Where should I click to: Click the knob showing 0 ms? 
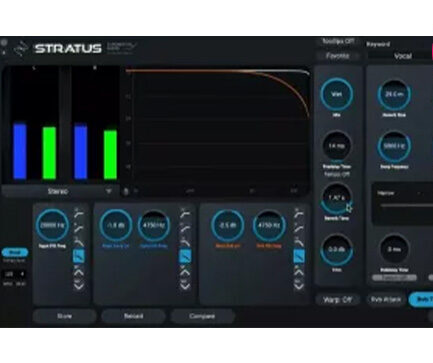tap(394, 249)
